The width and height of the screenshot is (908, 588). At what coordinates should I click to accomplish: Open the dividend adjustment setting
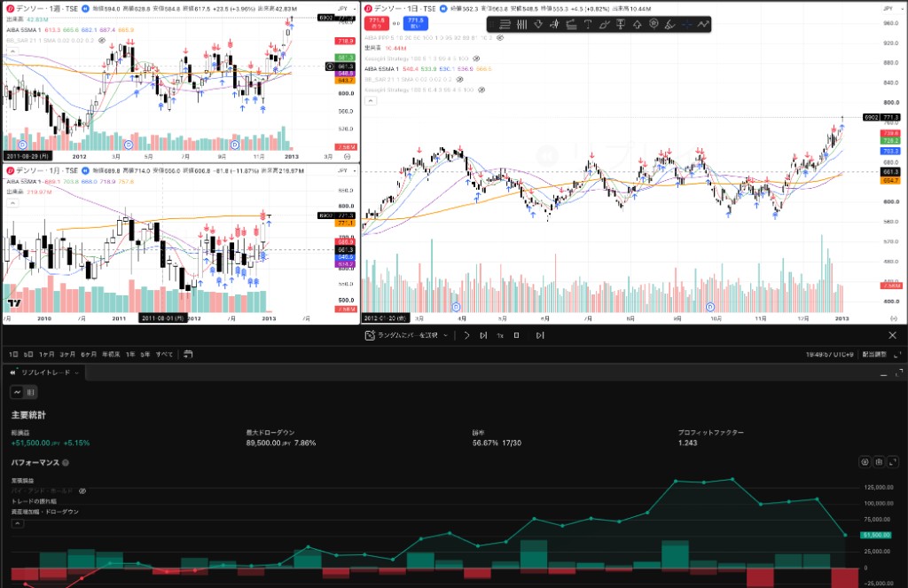click(x=873, y=354)
